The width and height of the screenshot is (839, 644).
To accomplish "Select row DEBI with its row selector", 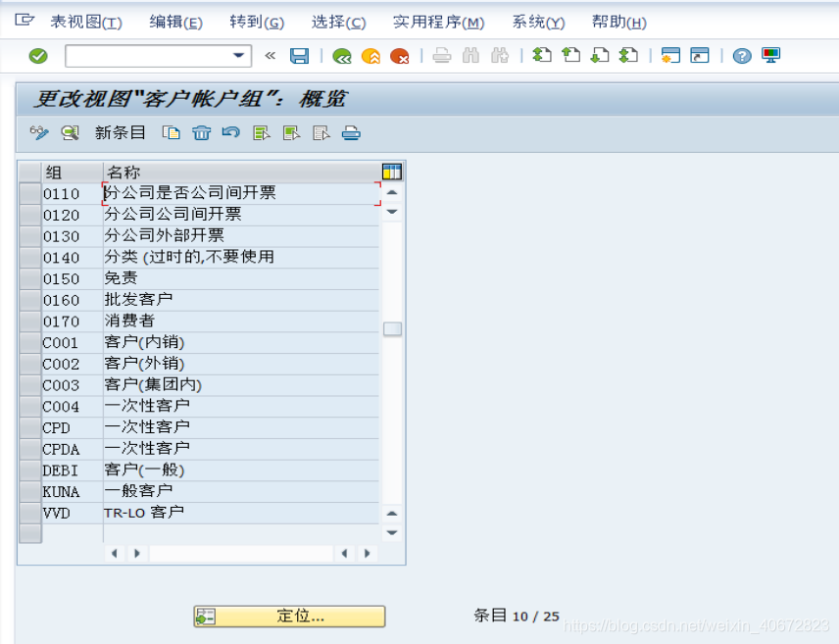I will click(x=30, y=471).
